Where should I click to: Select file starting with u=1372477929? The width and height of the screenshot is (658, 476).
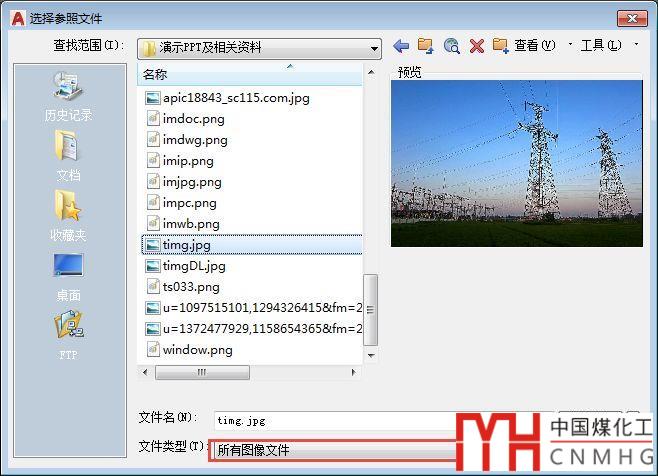(253, 329)
